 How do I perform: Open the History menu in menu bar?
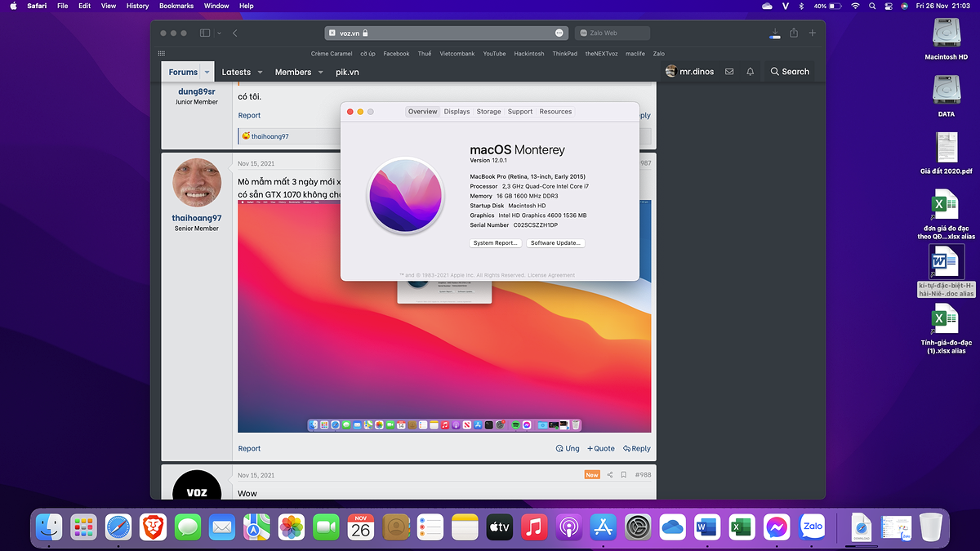(x=137, y=6)
